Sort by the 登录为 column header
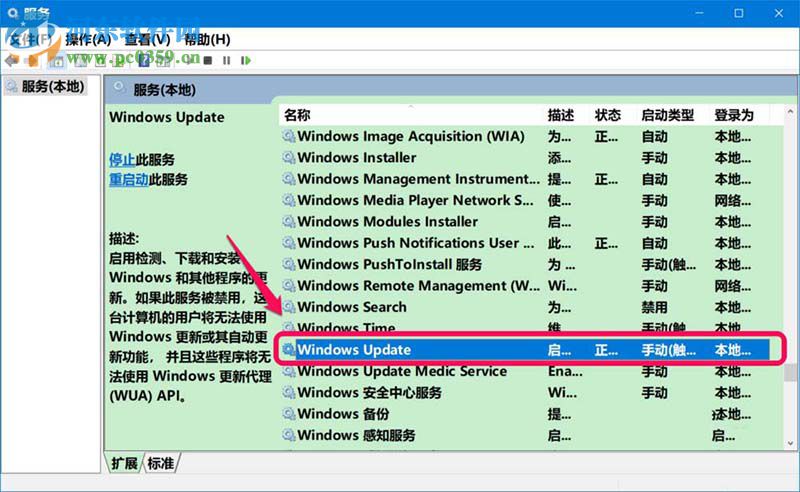The image size is (800, 492). [x=734, y=115]
